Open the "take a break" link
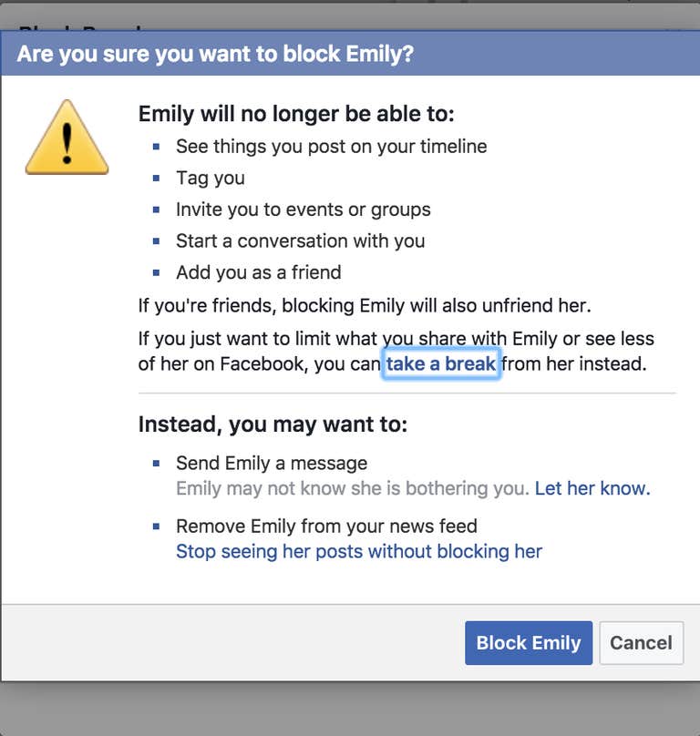This screenshot has height=736, width=700. [441, 364]
